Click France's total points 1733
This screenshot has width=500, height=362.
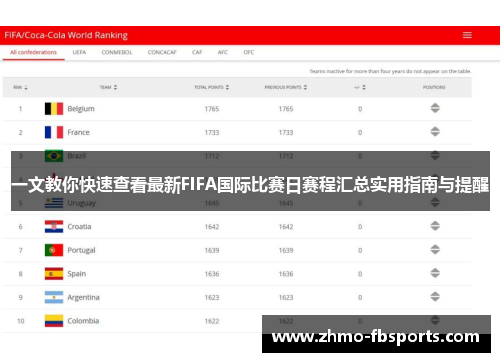click(x=212, y=133)
